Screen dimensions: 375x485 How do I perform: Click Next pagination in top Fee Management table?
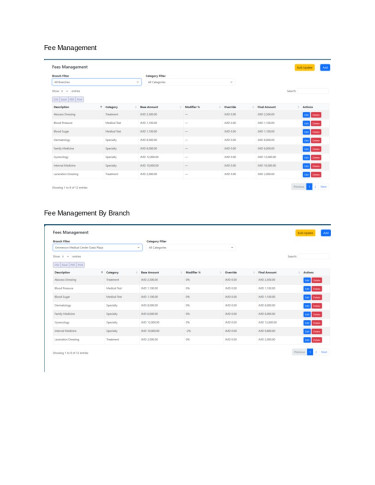tap(323, 187)
